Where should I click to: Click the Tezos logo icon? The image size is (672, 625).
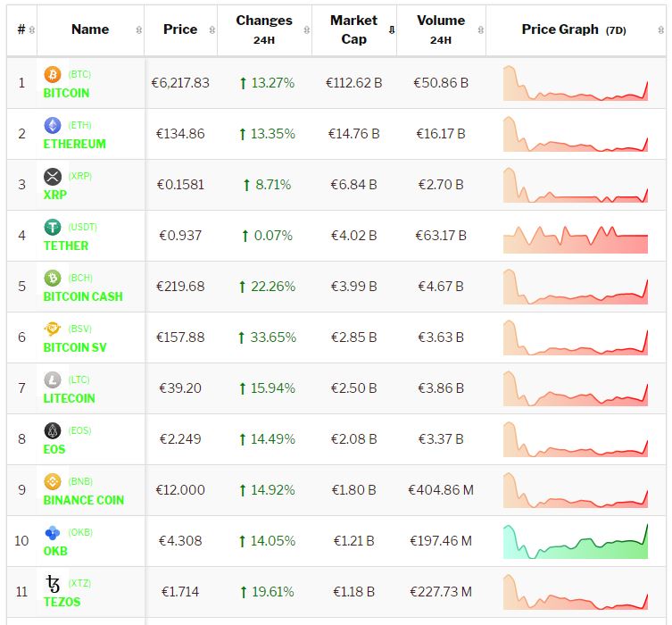(x=52, y=584)
